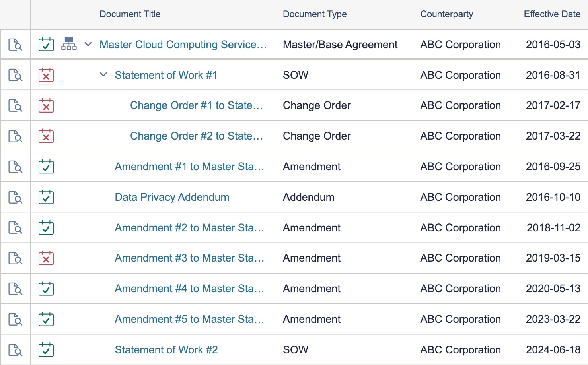Open preview icon for Amendment #5 row

click(15, 319)
